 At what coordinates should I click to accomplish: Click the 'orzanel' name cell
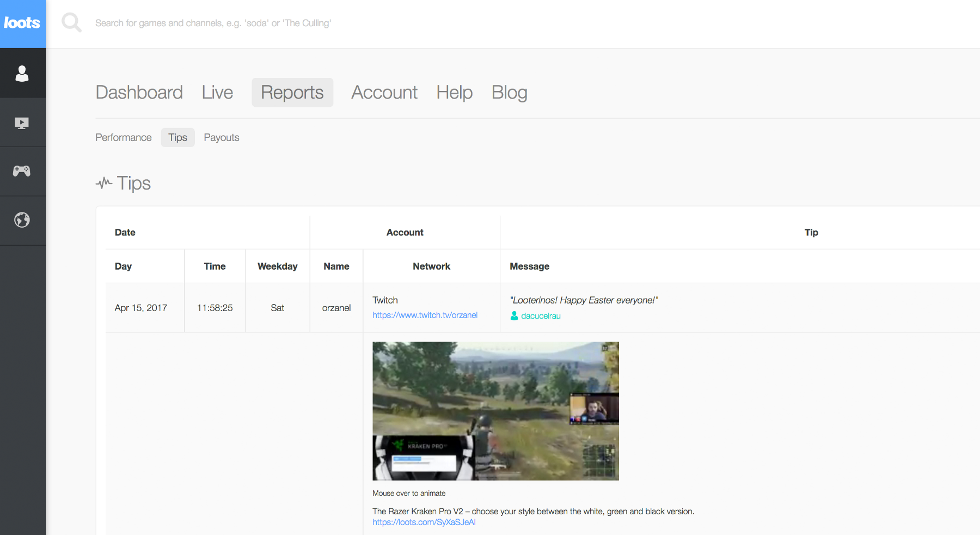coord(336,308)
